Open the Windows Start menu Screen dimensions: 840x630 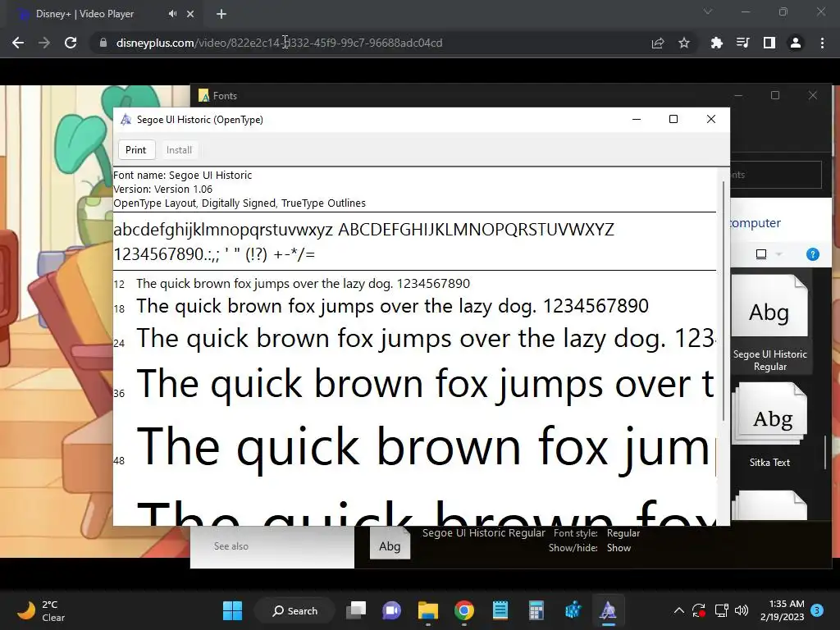(232, 610)
